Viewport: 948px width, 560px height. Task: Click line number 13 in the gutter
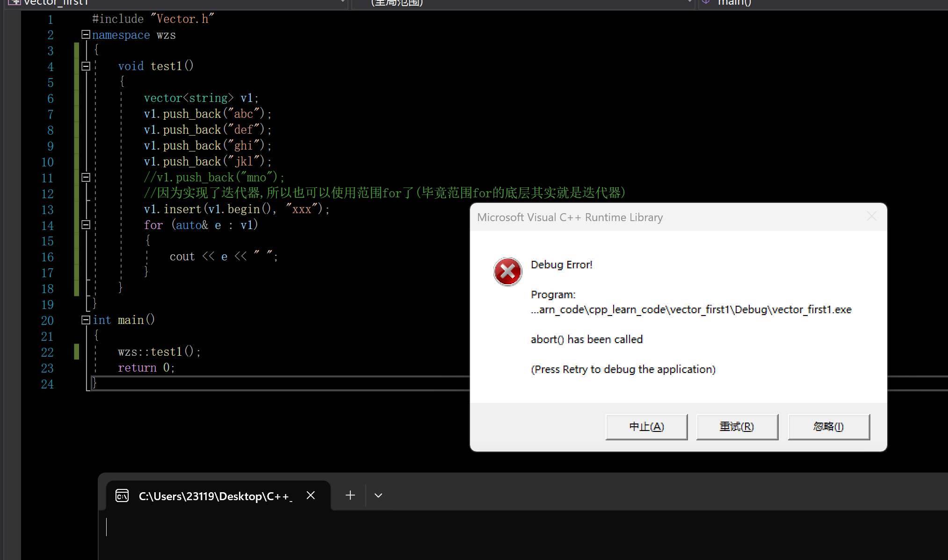coord(47,209)
